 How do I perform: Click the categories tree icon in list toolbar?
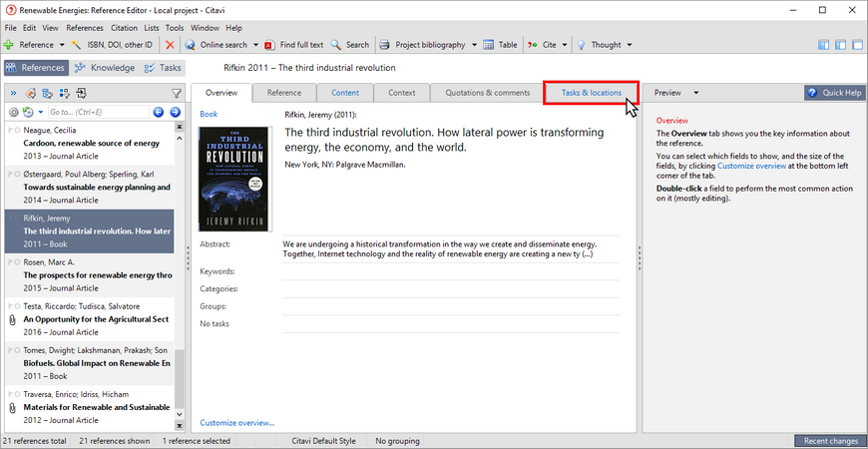(x=48, y=93)
